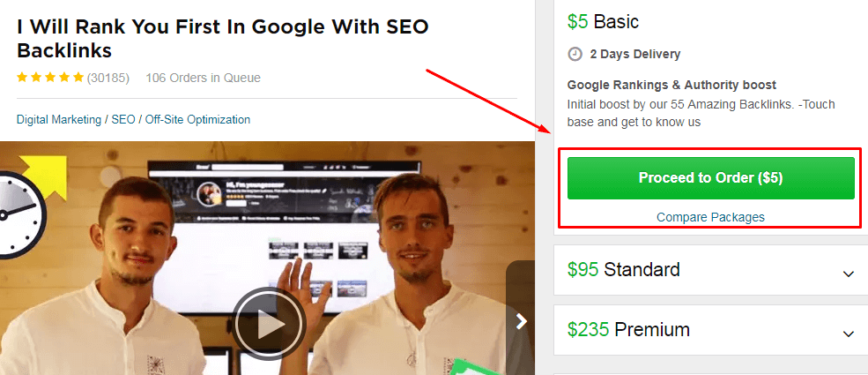
Task: Select the $95 Standard package title
Action: pos(623,270)
